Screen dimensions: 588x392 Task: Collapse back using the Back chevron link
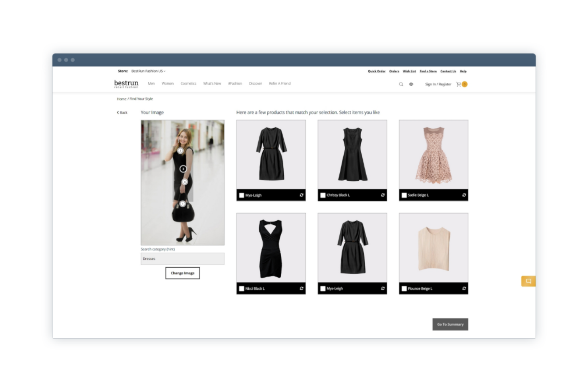tap(122, 112)
